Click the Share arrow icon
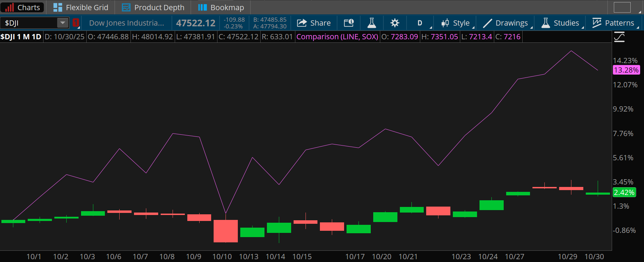This screenshot has height=262, width=644. pos(302,23)
